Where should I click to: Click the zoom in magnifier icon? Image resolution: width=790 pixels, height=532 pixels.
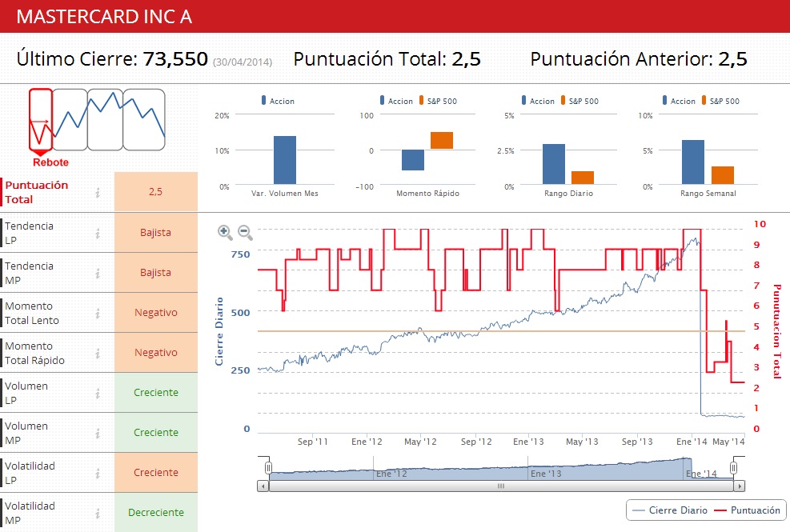pyautogui.click(x=225, y=232)
